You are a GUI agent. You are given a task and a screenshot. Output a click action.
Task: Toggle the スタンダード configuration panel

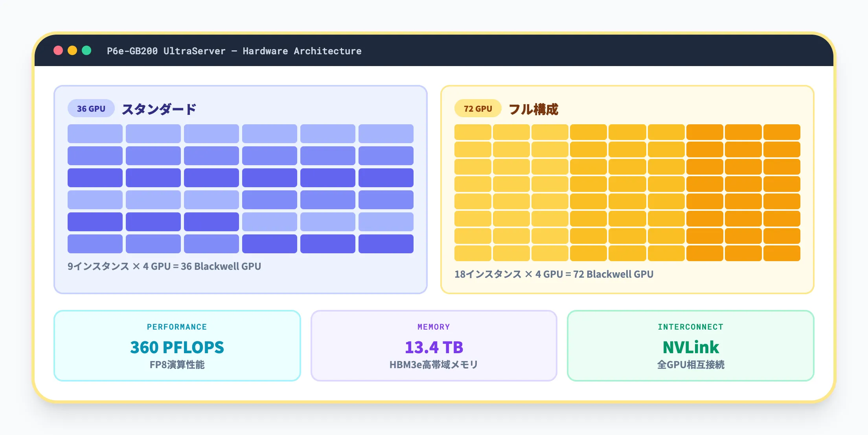[x=241, y=189]
